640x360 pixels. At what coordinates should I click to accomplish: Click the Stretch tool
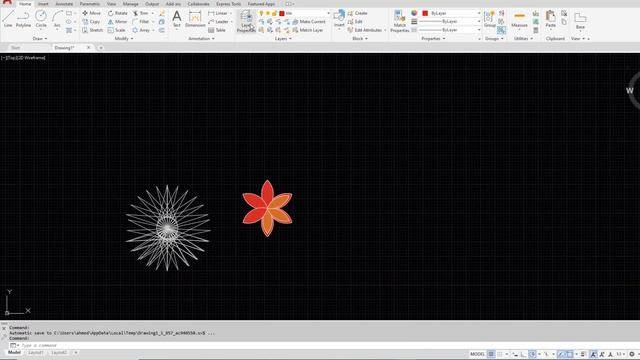[x=93, y=30]
